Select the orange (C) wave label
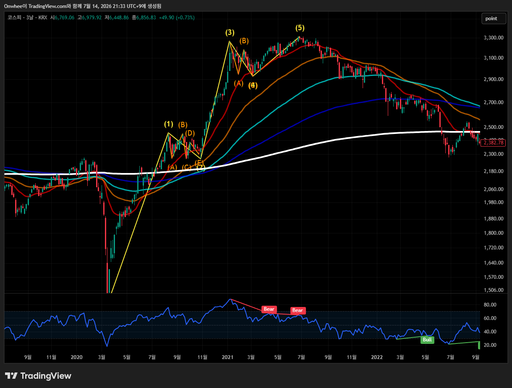Screen dimensions: 512x388 point(187,167)
